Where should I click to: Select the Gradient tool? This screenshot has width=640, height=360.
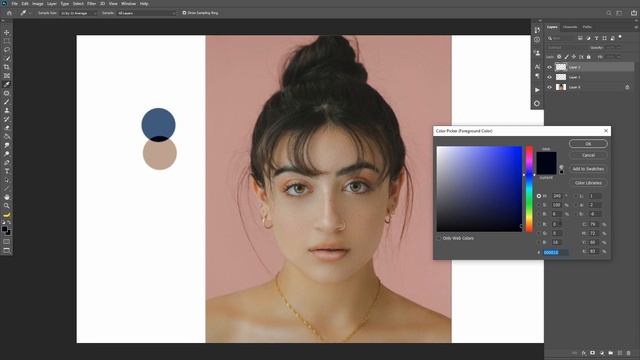(x=7, y=136)
